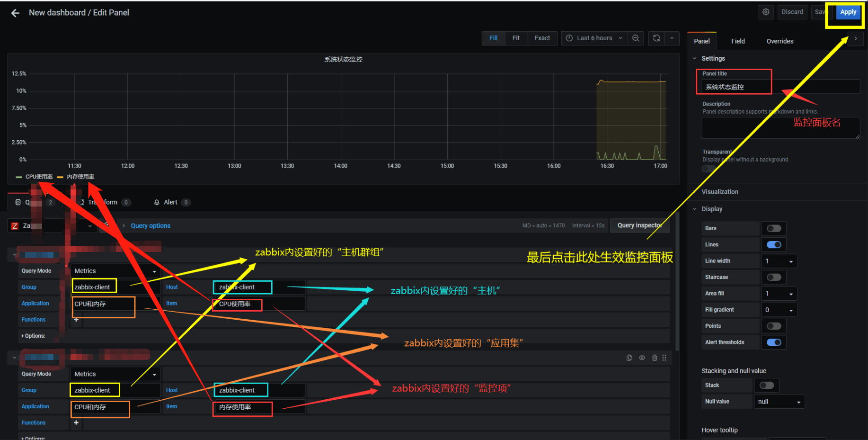Click the second query's Group field zabbix-client

coord(115,390)
